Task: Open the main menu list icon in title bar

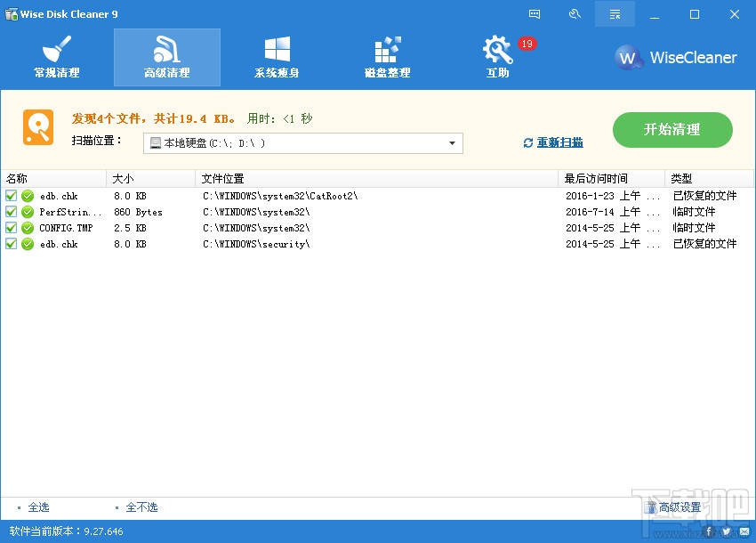Action: pyautogui.click(x=615, y=14)
